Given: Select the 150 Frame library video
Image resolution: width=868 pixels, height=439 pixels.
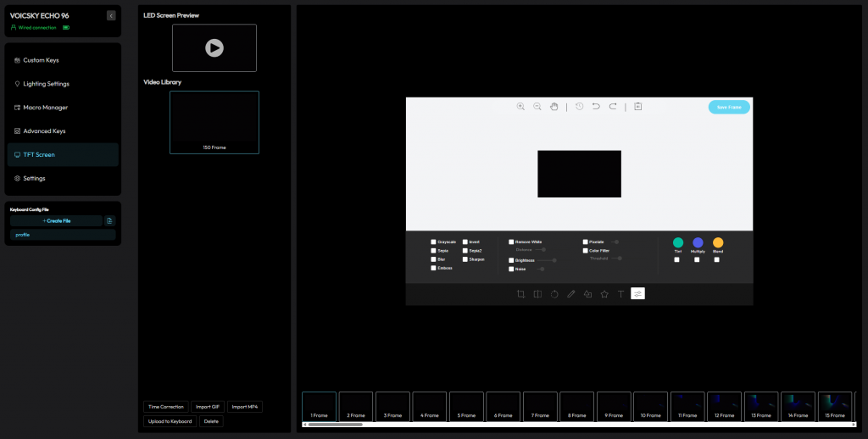Looking at the screenshot, I should tap(214, 122).
